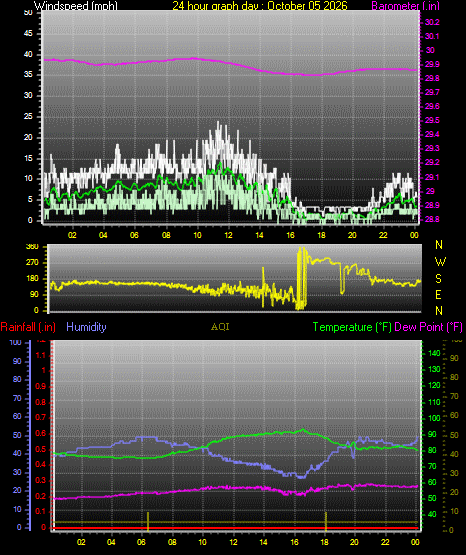Click the "30.1" barometer scale value

432,36
